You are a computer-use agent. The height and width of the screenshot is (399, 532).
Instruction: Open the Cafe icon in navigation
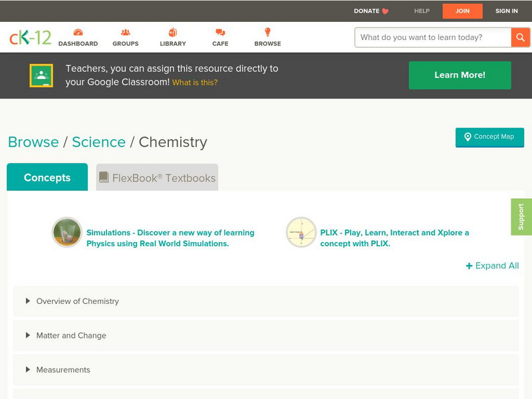[x=220, y=33]
